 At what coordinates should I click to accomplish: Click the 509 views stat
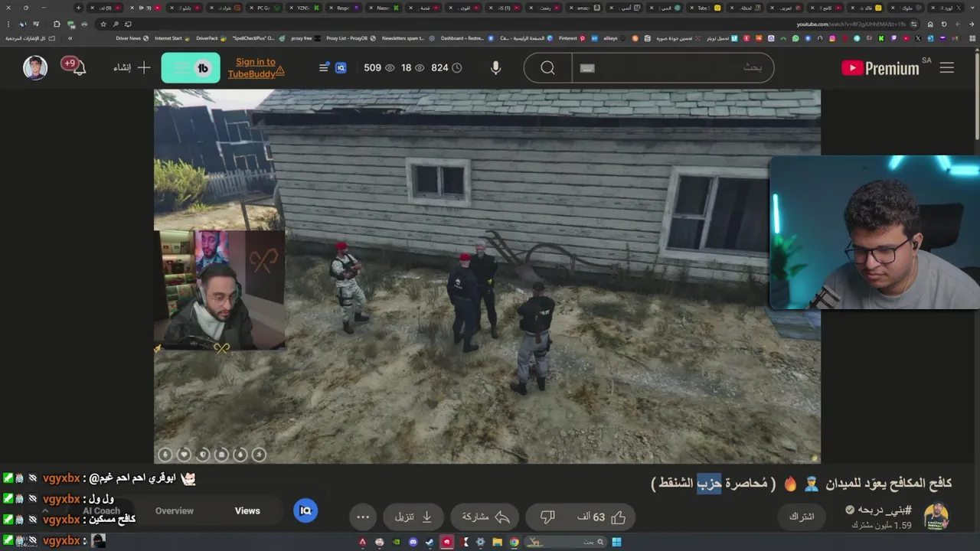(379, 67)
